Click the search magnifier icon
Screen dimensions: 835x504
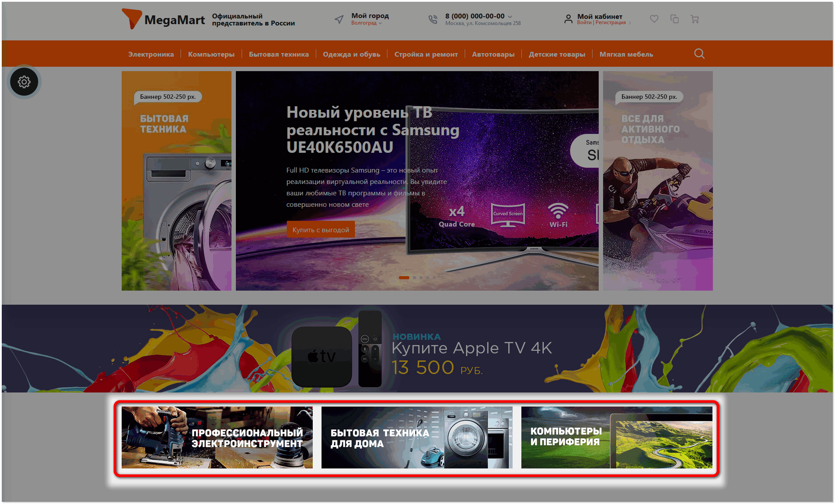tap(699, 54)
